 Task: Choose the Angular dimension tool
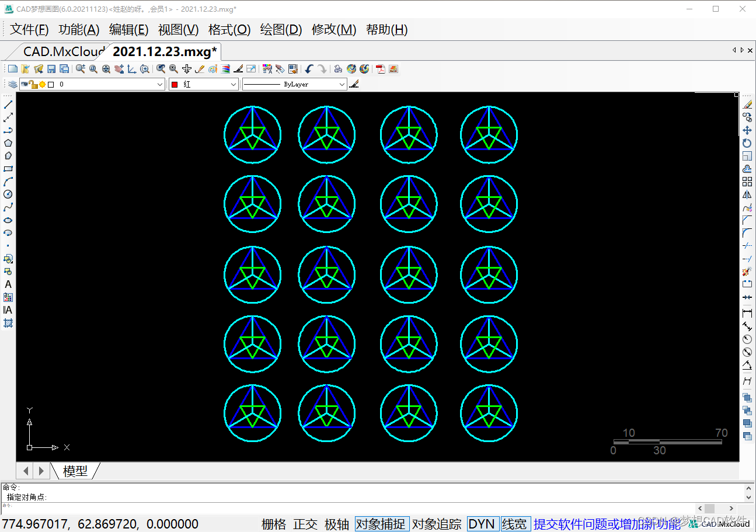[x=747, y=366]
